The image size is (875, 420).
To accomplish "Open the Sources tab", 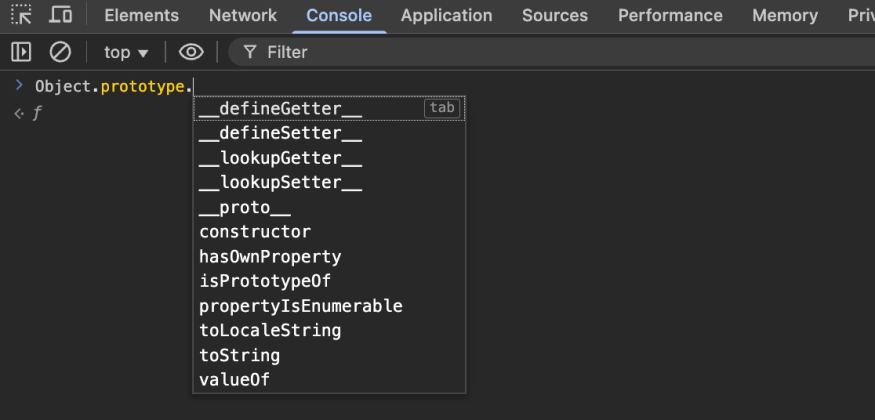I will (555, 15).
